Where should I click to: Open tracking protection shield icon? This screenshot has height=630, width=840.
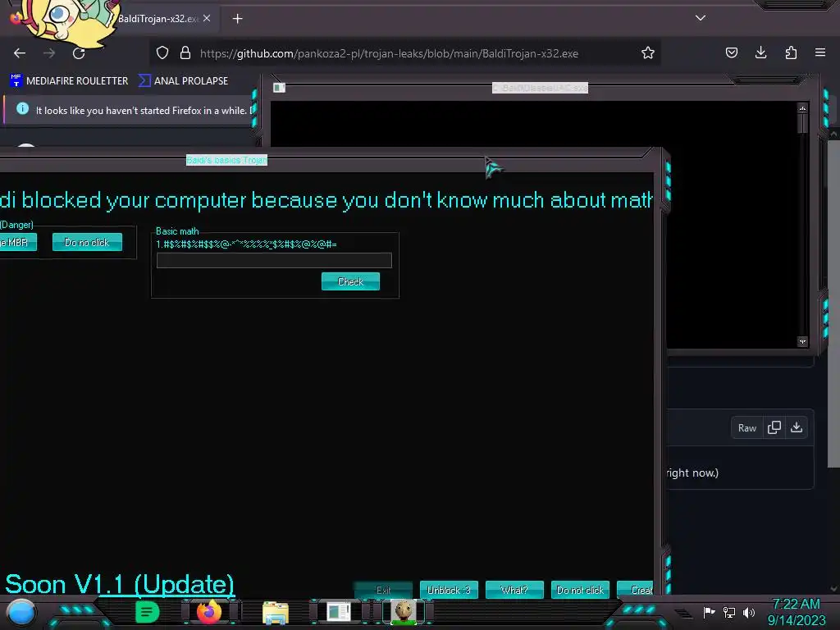pos(162,53)
